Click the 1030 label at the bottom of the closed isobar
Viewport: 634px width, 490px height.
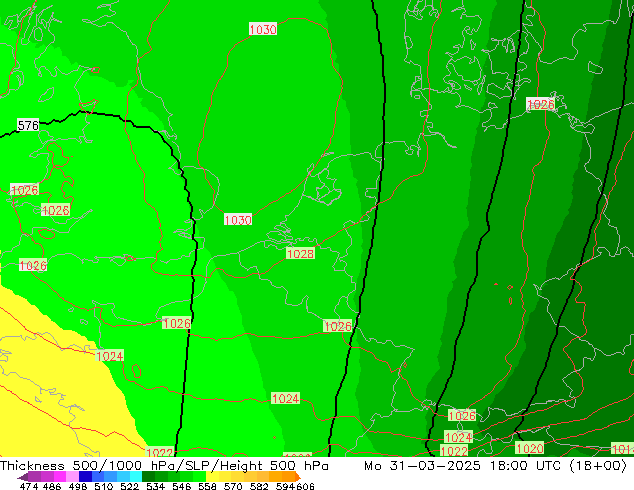pyautogui.click(x=238, y=220)
